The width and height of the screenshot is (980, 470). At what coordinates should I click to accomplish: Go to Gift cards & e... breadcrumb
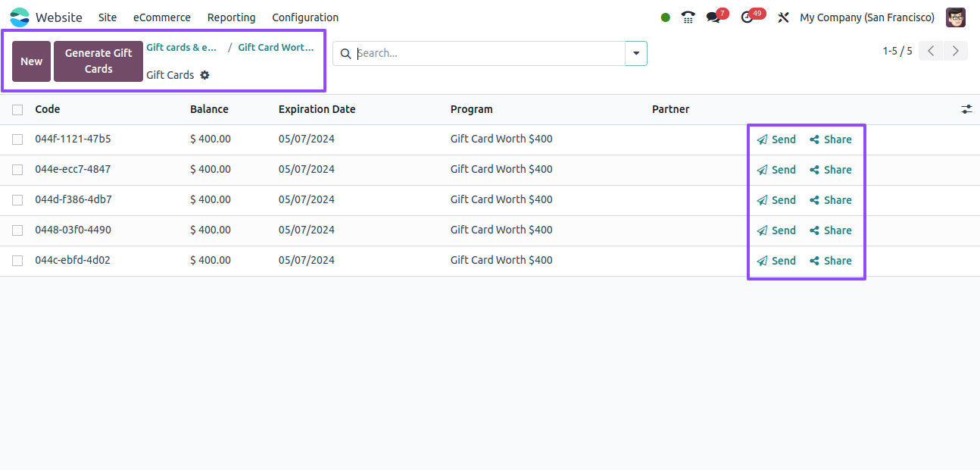click(182, 47)
